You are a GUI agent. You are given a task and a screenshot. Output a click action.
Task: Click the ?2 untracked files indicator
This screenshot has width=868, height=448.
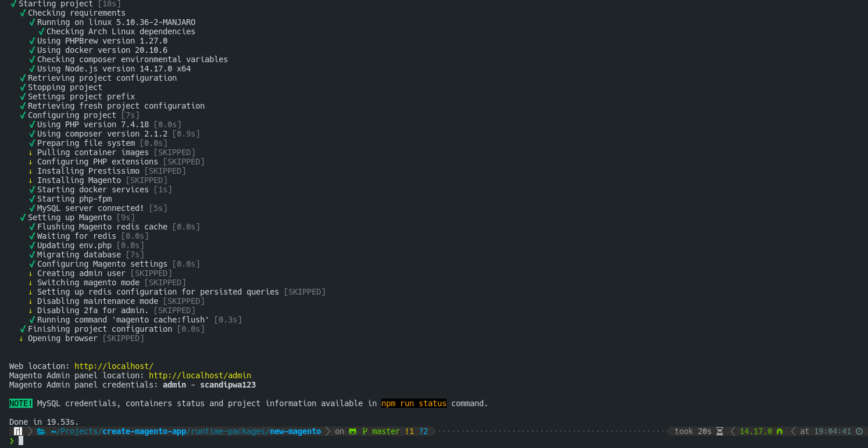pyautogui.click(x=423, y=431)
